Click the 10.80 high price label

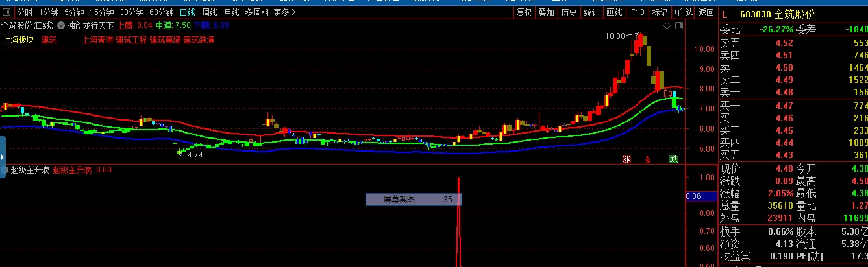(x=615, y=36)
